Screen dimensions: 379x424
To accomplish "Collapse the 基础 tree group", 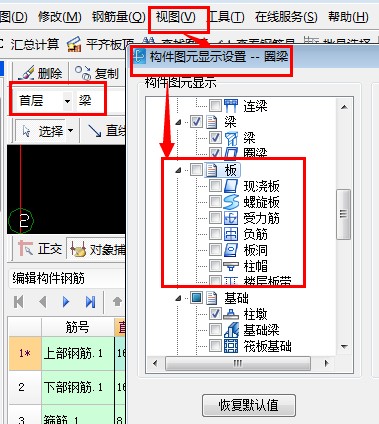I will tap(178, 298).
